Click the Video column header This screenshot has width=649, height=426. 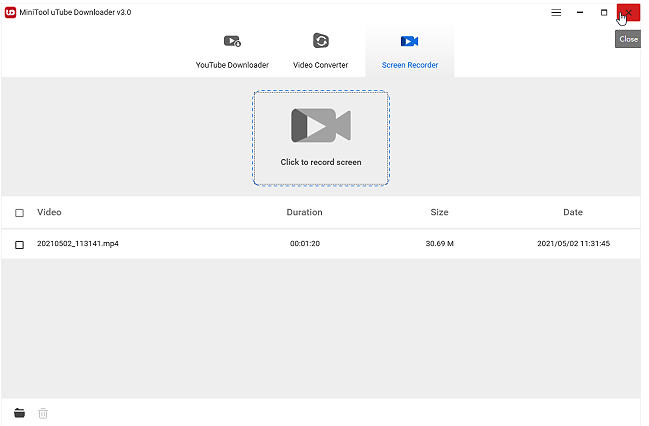coord(49,212)
